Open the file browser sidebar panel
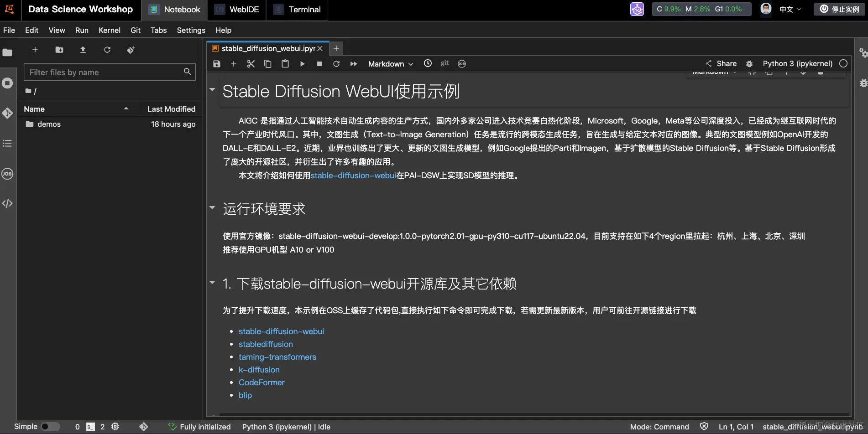Image resolution: width=868 pixels, height=434 pixels. [7, 52]
